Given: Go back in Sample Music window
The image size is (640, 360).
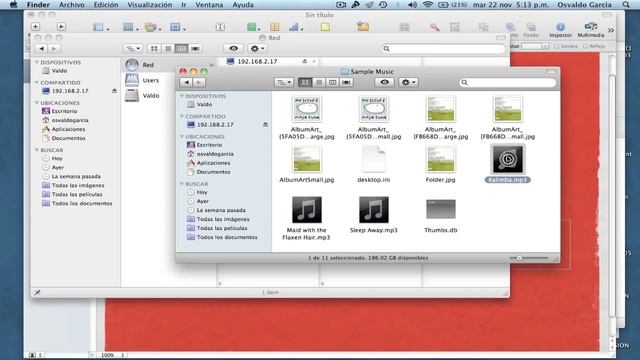Looking at the screenshot, I should (187, 82).
